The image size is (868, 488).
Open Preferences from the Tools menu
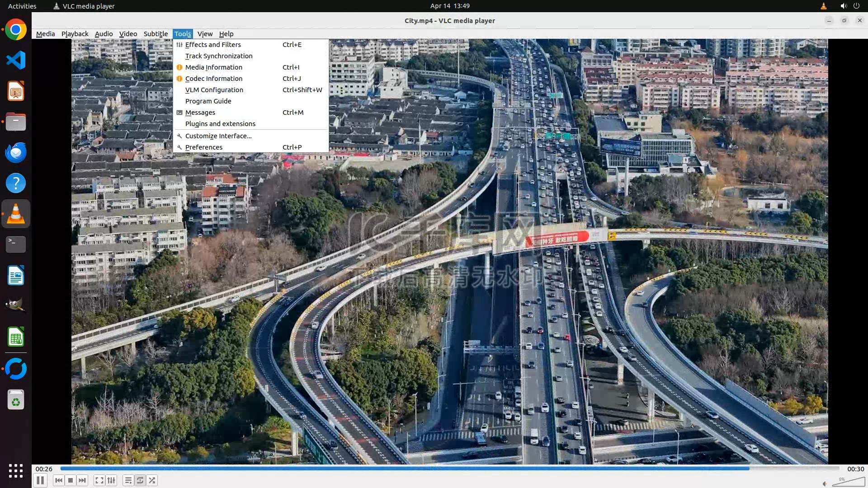coord(204,147)
